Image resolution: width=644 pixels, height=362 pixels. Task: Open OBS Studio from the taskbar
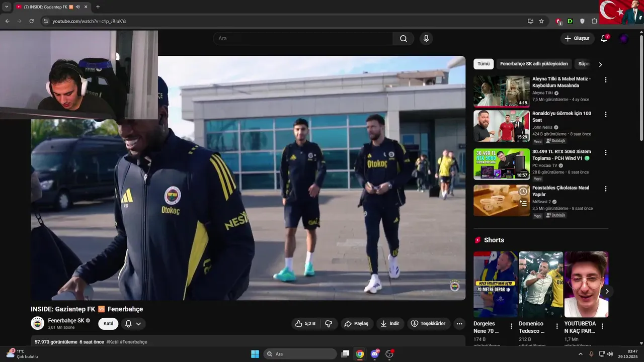pyautogui.click(x=389, y=354)
